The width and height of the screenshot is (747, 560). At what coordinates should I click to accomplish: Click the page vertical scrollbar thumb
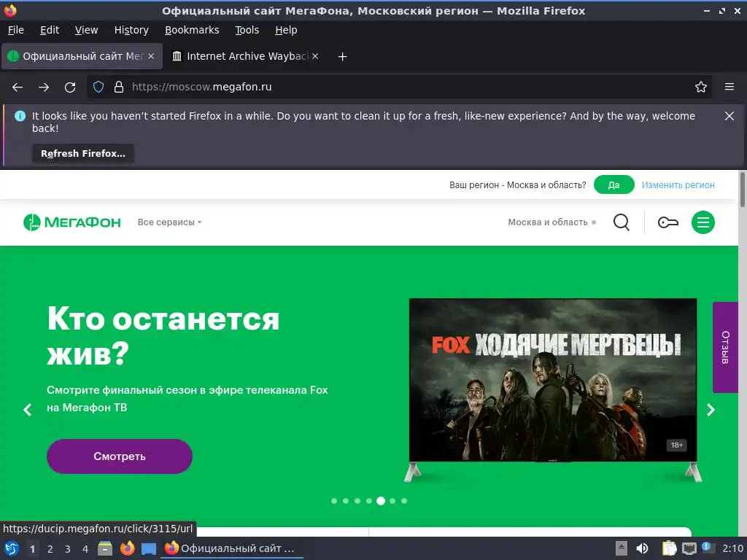[x=742, y=190]
